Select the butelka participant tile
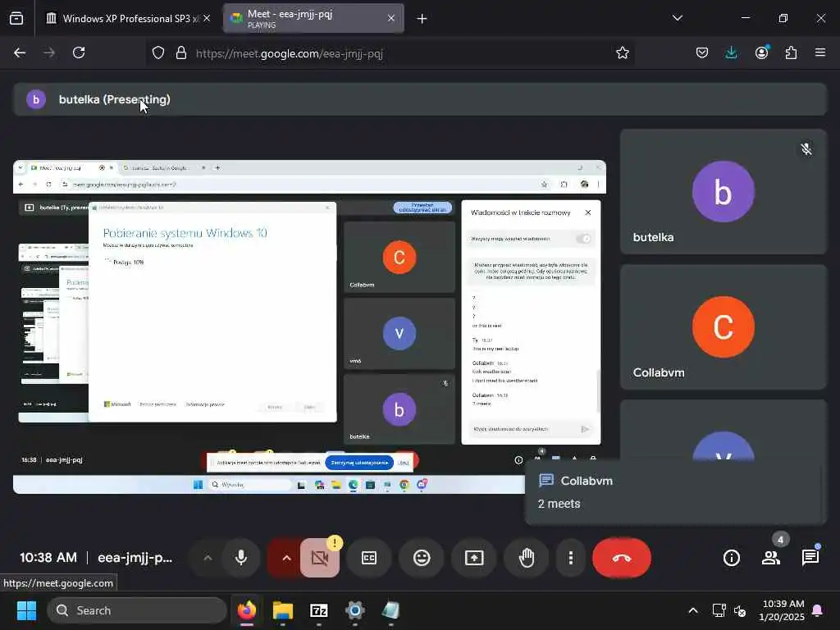This screenshot has width=840, height=630. click(x=724, y=192)
